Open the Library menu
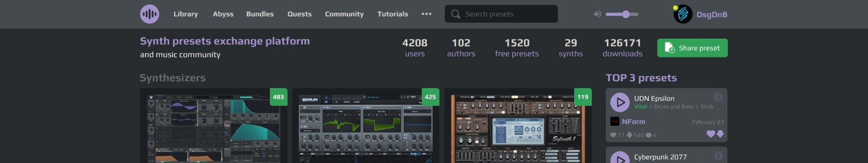Viewport: 868px width, 163px height. [186, 14]
